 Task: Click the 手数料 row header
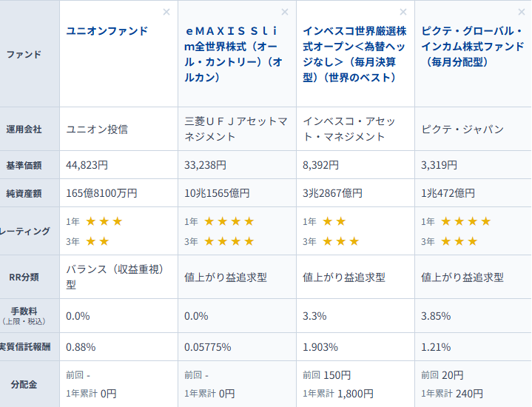[24, 312]
